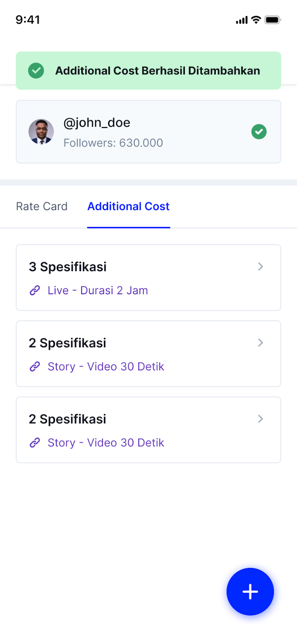This screenshot has height=644, width=297.
Task: Open the Live - Durasi 2 Jam link
Action: click(98, 290)
